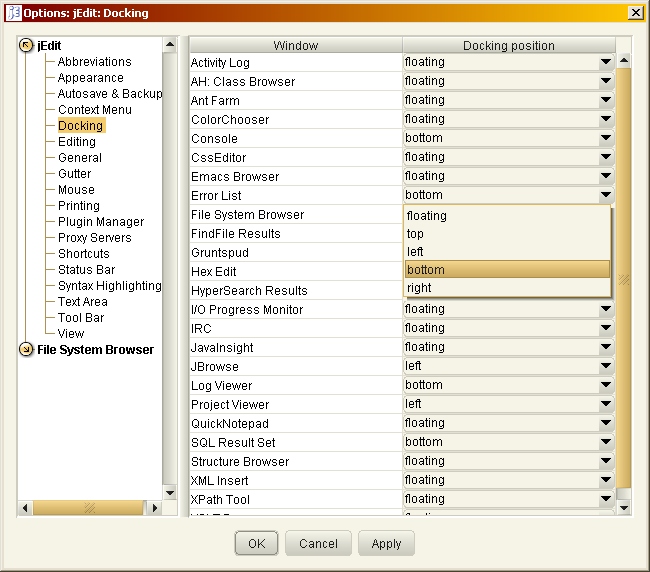The image size is (650, 572).
Task: Click the Window column header
Action: click(x=296, y=46)
